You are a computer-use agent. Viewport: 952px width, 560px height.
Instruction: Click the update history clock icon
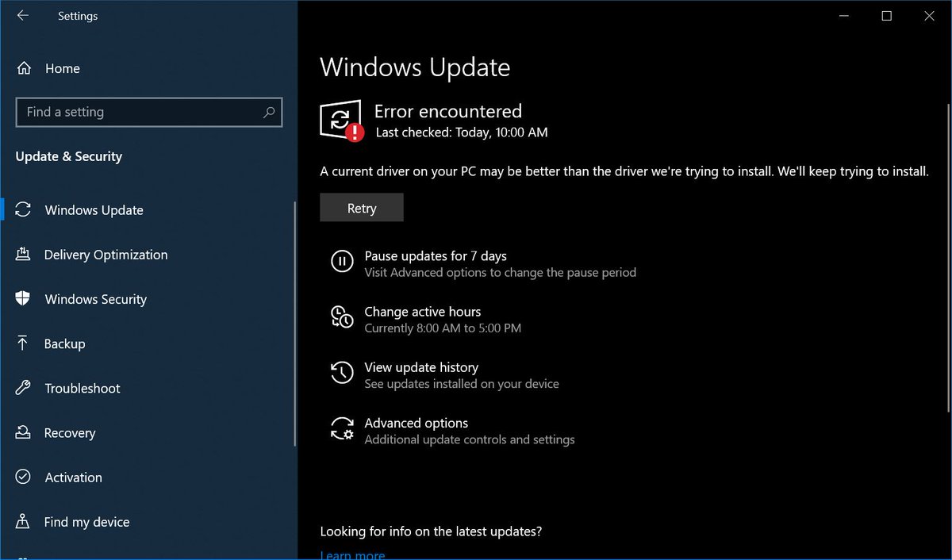[x=342, y=372]
